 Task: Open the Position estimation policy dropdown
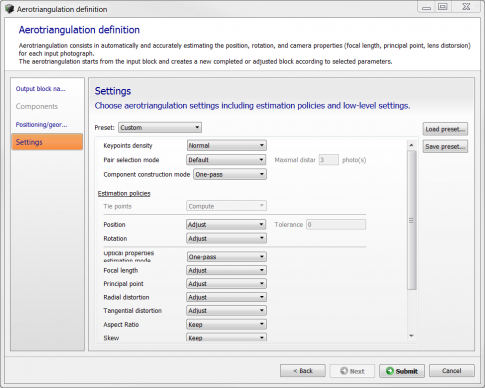[226, 224]
